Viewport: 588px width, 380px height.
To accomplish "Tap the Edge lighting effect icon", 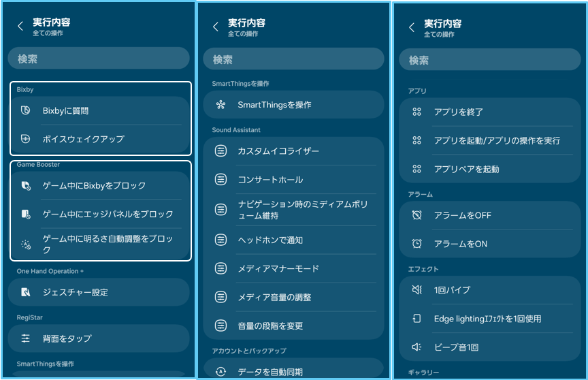I will coord(416,319).
